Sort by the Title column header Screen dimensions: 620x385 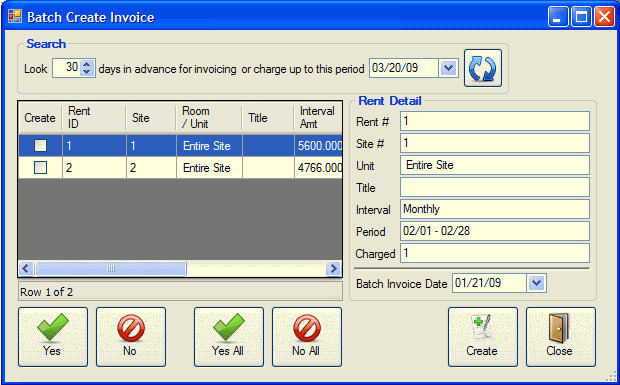click(x=268, y=118)
